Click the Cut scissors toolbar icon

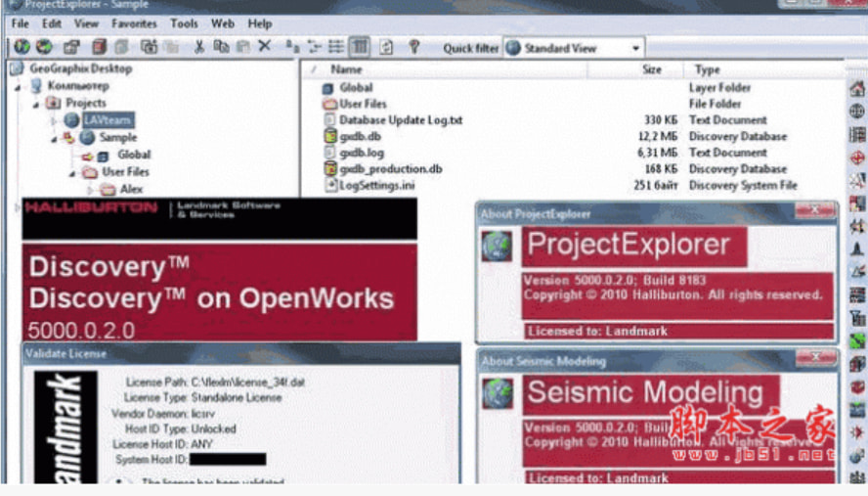199,46
